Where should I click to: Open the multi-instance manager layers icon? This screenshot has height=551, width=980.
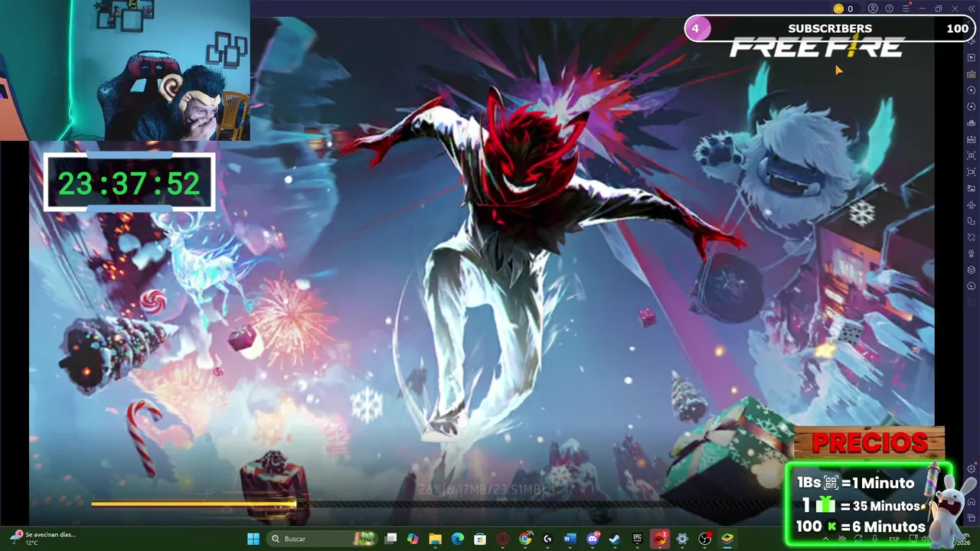972,269
